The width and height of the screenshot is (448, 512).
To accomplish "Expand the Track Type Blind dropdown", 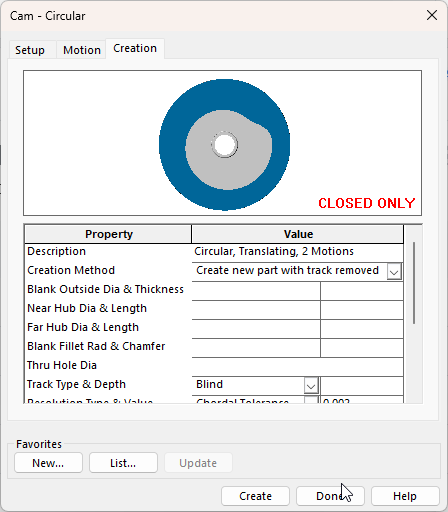I will click(311, 386).
